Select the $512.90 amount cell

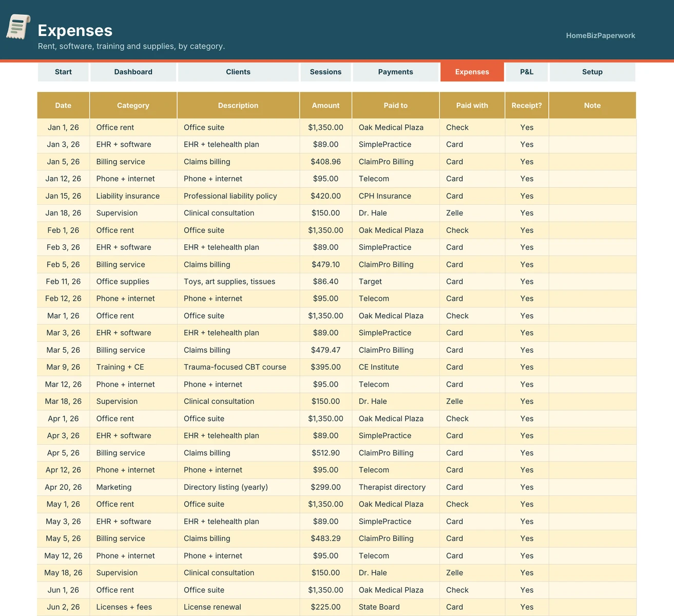click(325, 453)
